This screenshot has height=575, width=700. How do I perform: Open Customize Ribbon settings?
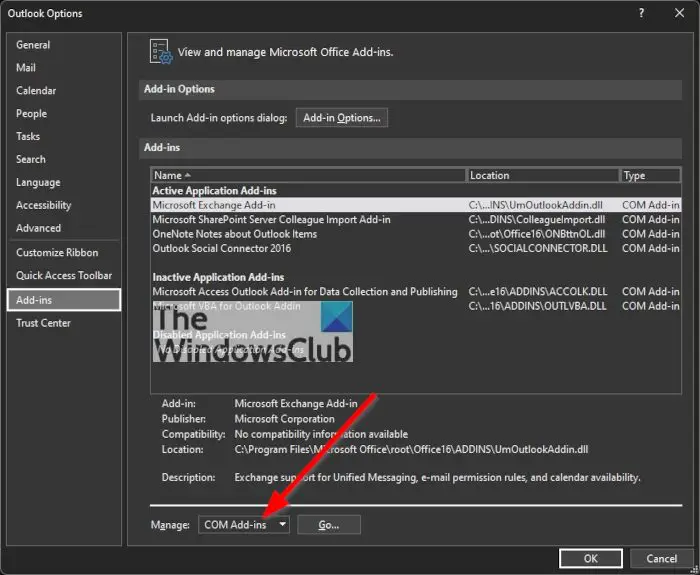tap(57, 253)
